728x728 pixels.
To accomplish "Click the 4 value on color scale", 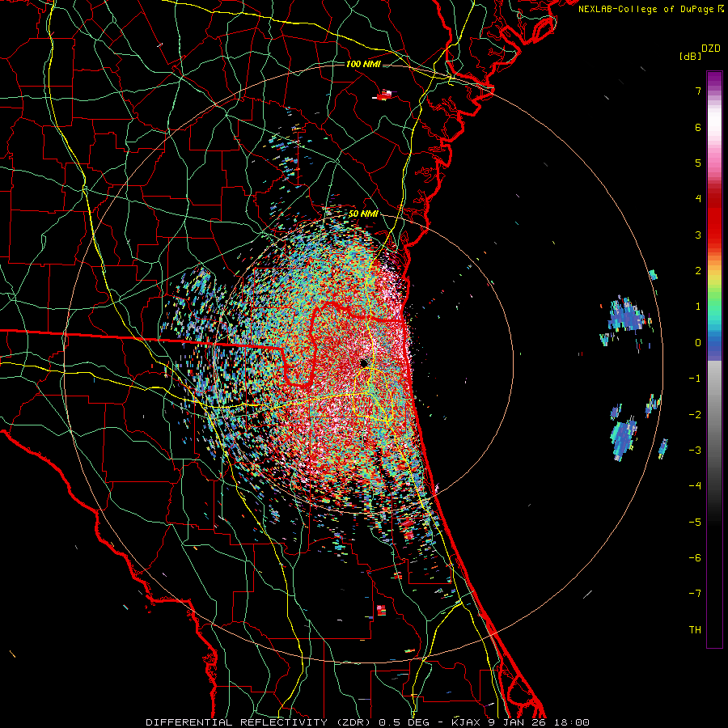I will 698,199.
